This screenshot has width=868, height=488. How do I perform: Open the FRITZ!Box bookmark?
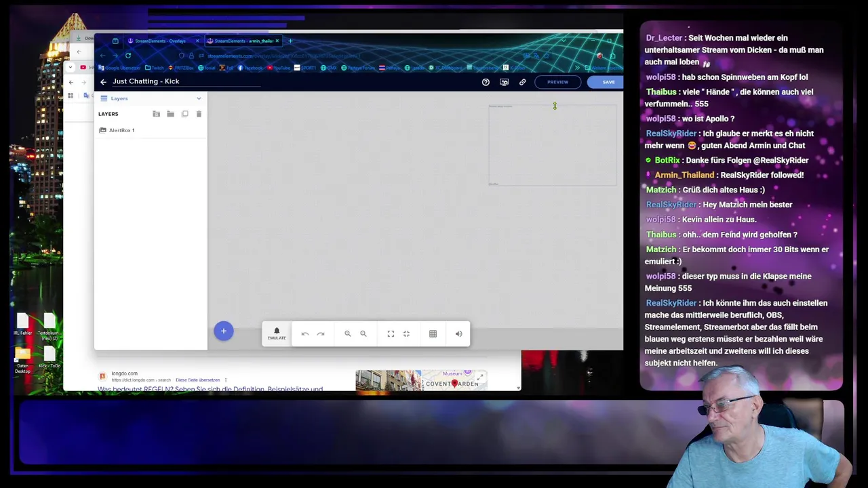[x=181, y=68]
